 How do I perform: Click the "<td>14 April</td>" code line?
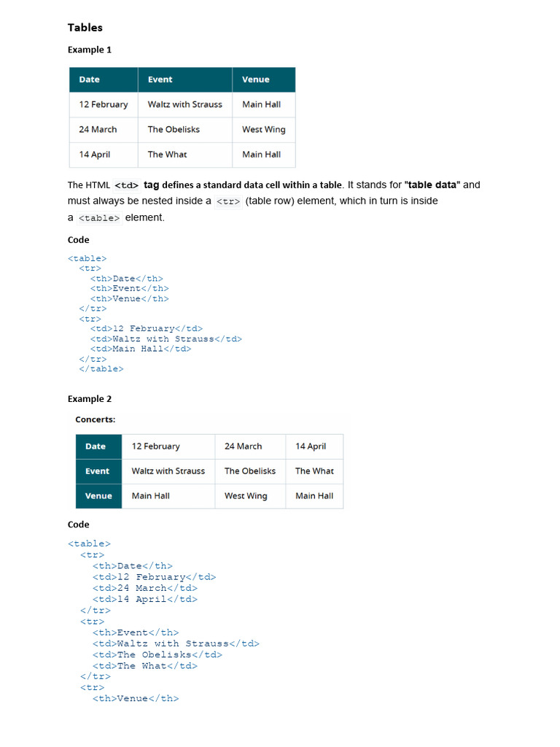point(145,600)
